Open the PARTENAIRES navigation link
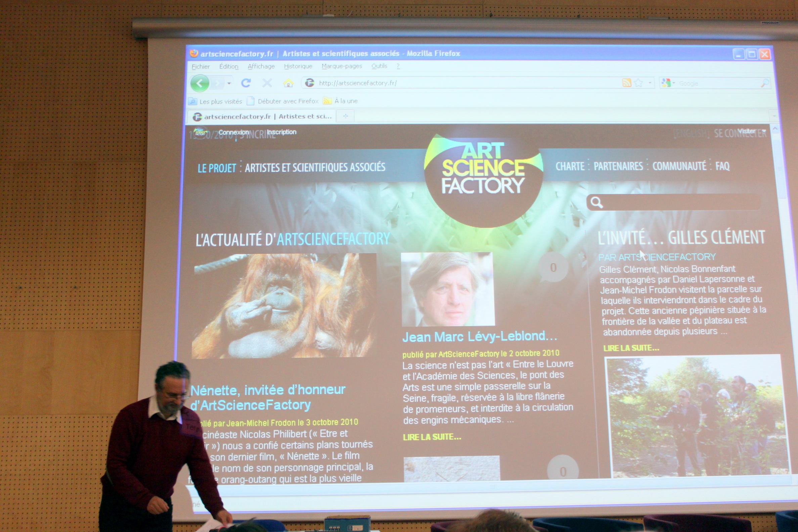The height and width of the screenshot is (532, 798). tap(618, 166)
